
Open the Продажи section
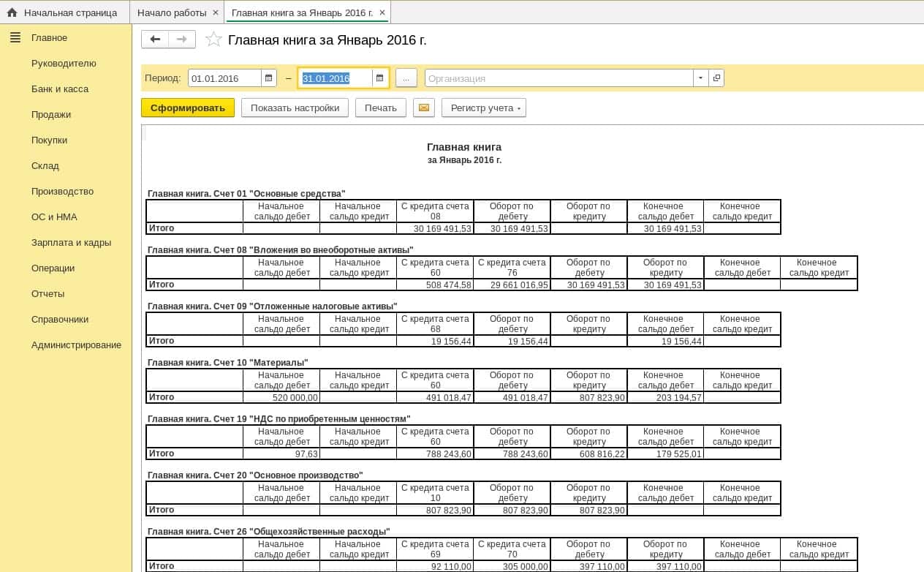pyautogui.click(x=51, y=114)
